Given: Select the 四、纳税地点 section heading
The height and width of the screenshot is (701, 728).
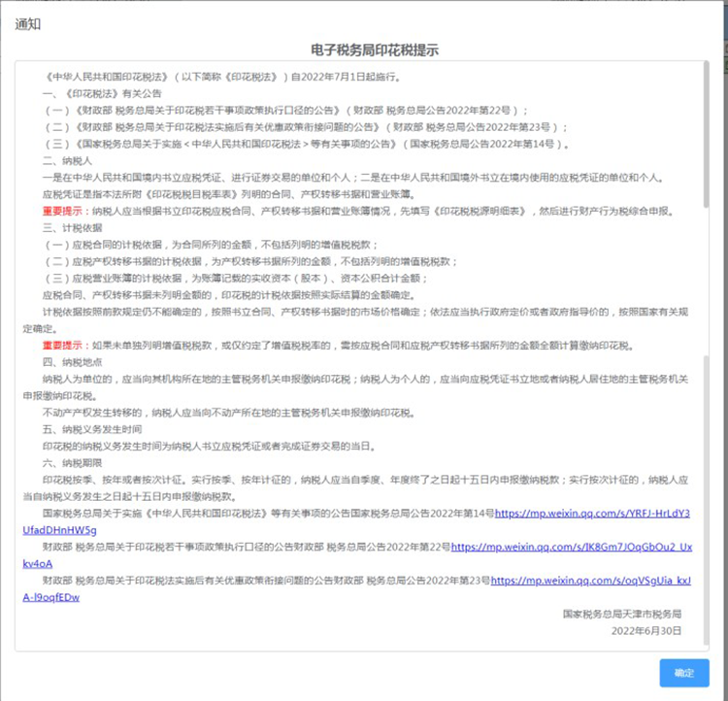Looking at the screenshot, I should pos(72,362).
